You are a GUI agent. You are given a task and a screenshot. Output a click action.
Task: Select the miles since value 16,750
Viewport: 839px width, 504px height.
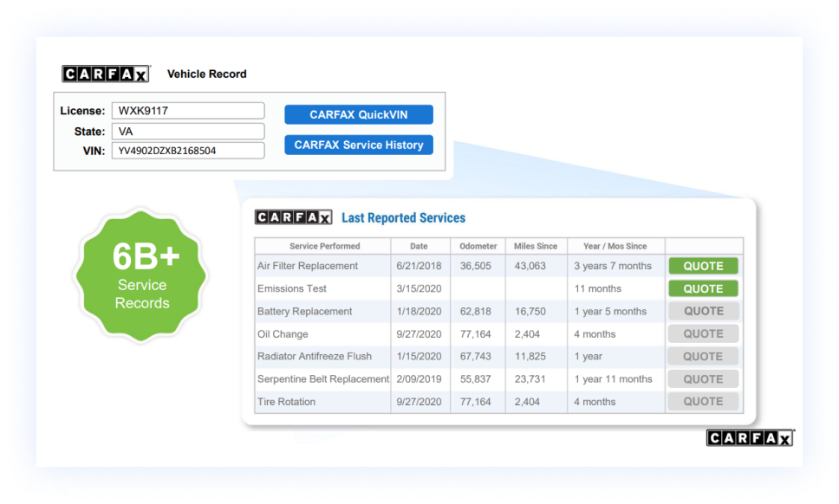(530, 311)
